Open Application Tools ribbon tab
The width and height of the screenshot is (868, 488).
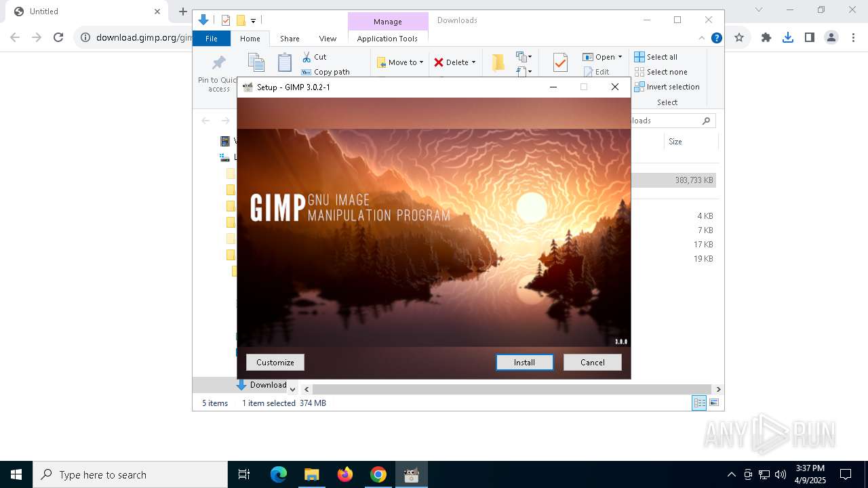point(387,39)
